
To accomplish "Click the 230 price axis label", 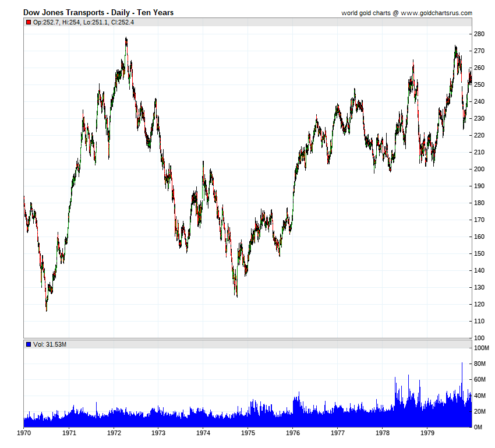I will [x=479, y=118].
